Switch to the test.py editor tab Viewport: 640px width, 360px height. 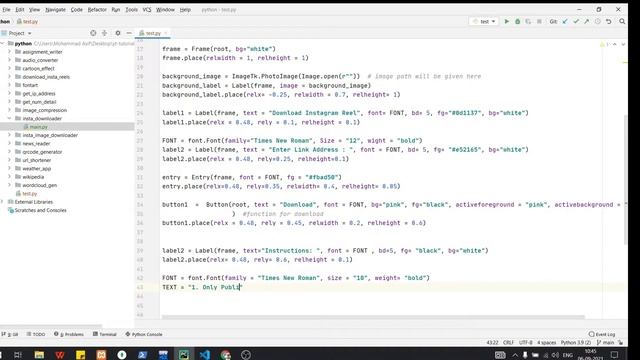point(153,33)
